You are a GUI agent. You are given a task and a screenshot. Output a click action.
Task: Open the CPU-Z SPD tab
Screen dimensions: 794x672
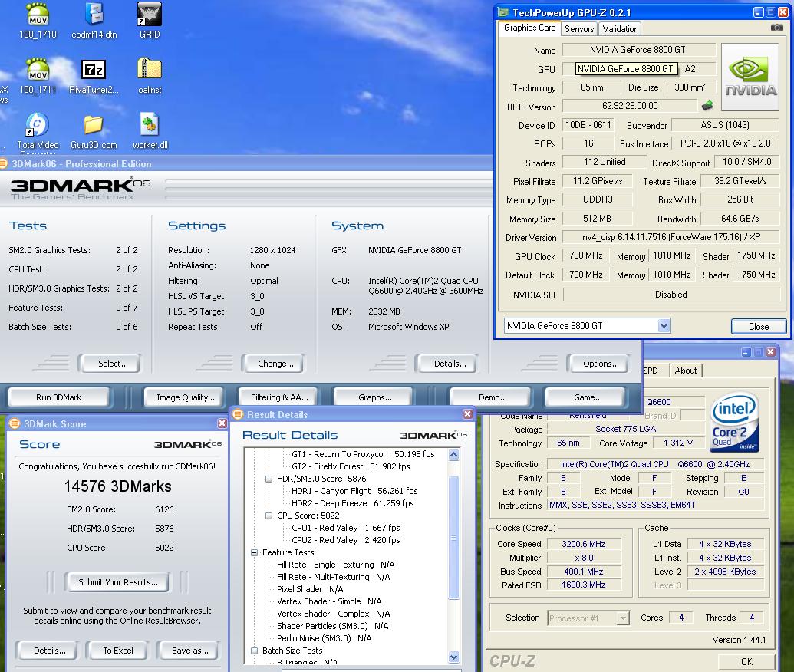coord(652,371)
